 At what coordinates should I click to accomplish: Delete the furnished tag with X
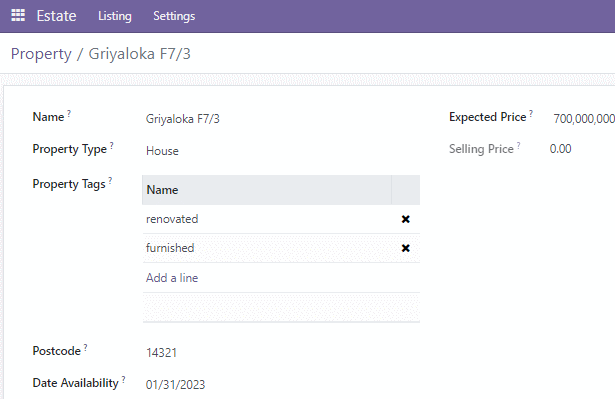[x=406, y=248]
